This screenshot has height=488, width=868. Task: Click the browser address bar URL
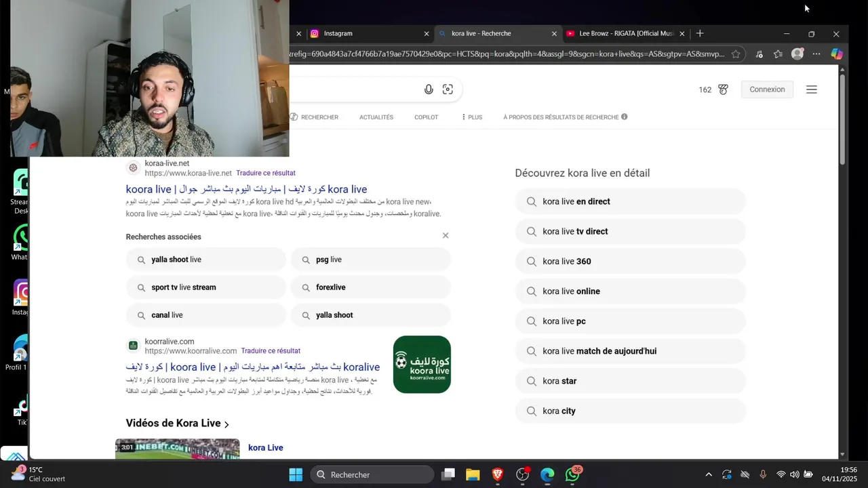click(x=507, y=54)
